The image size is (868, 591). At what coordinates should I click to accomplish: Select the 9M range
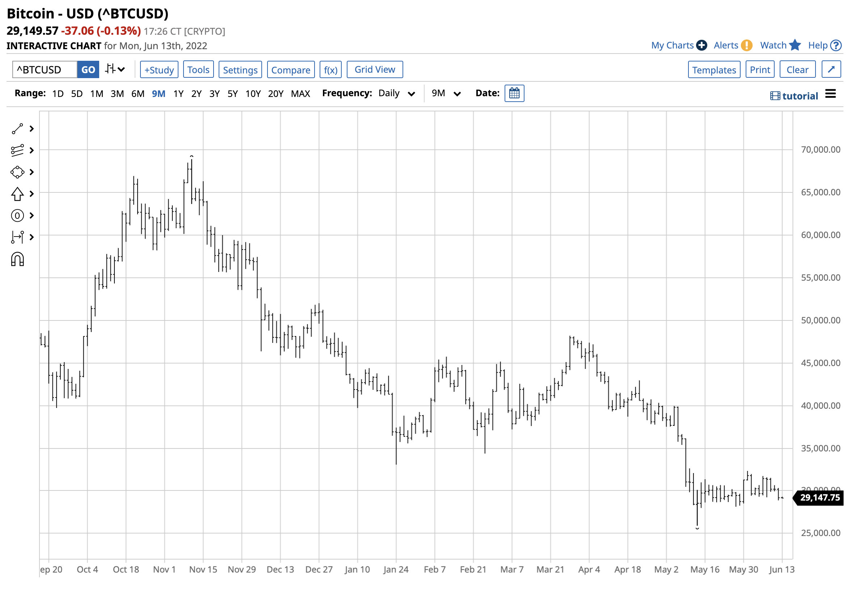pyautogui.click(x=159, y=94)
